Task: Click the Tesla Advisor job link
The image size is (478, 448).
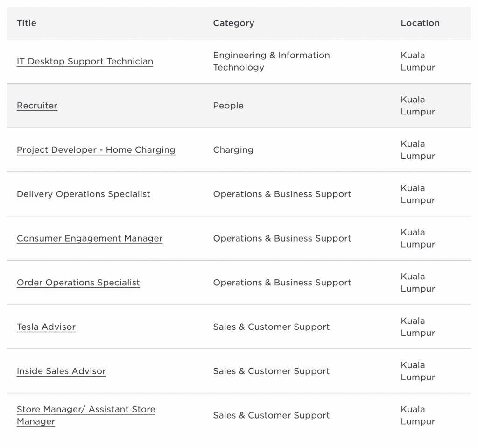Action: [x=46, y=327]
